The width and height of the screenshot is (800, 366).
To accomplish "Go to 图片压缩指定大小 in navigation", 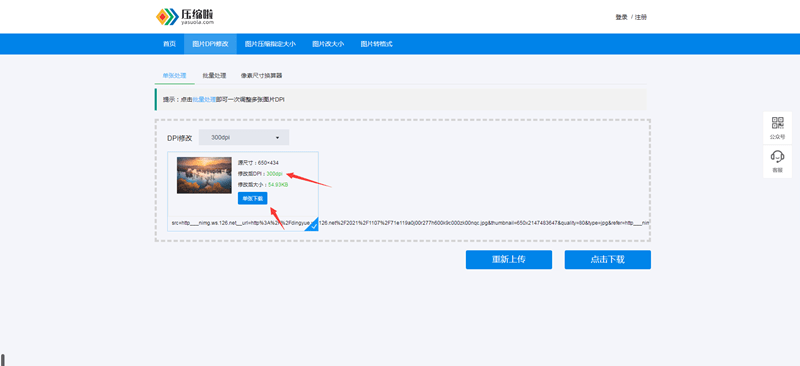I will click(x=270, y=44).
